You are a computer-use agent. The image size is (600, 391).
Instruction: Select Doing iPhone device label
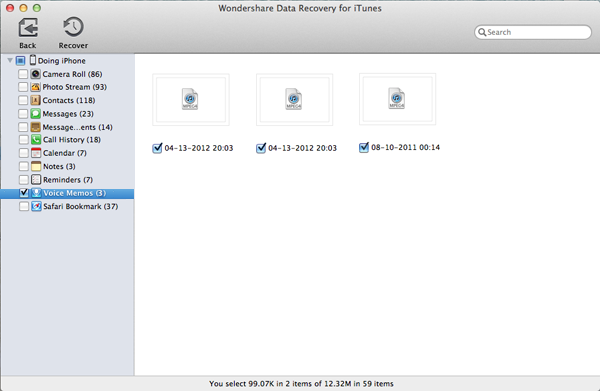[x=62, y=61]
